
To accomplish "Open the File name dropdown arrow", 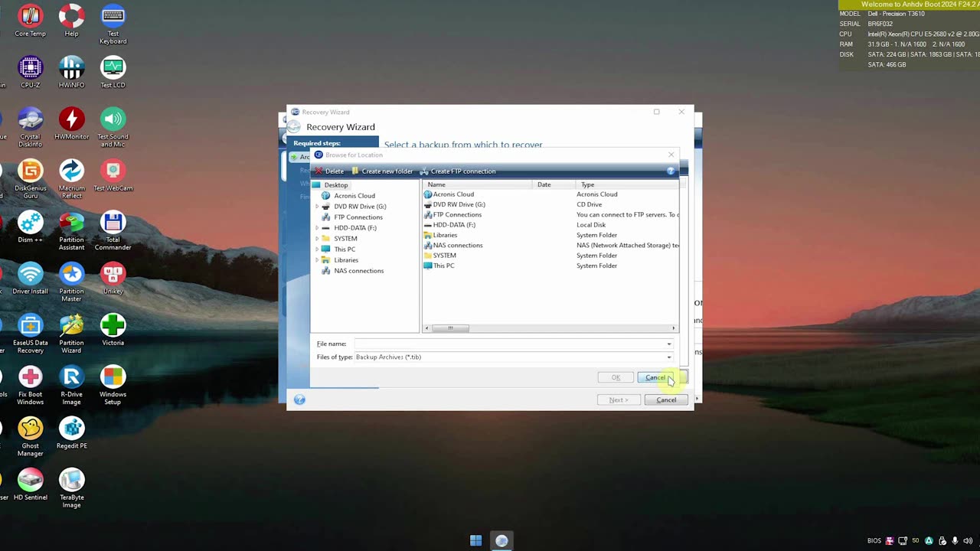I will pyautogui.click(x=669, y=344).
